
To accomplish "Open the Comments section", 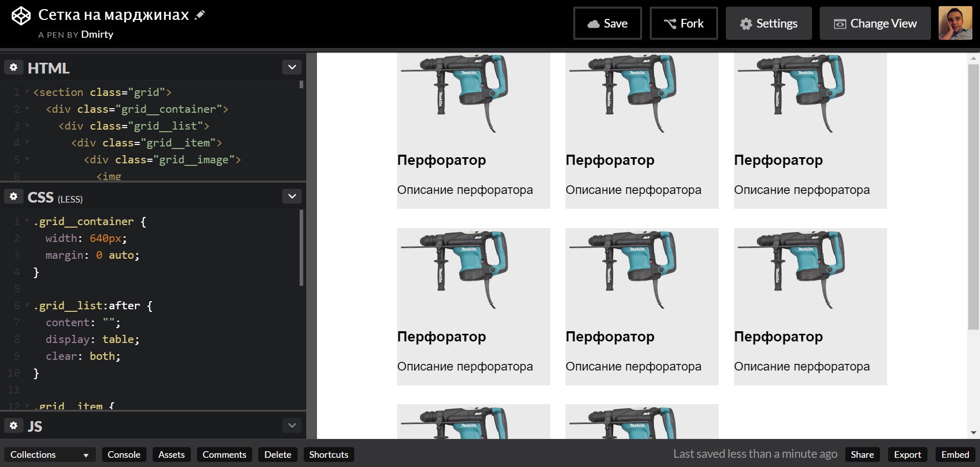I will pyautogui.click(x=225, y=454).
